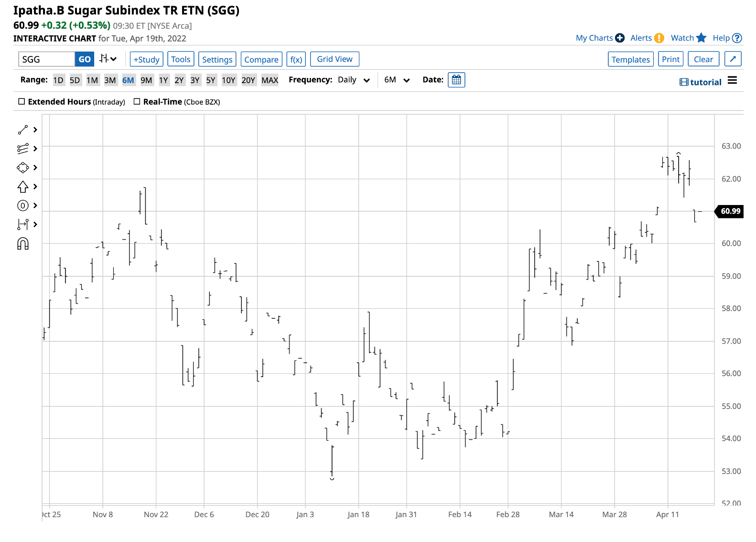Select the 2Y range
This screenshot has width=756, height=542.
[x=179, y=80]
